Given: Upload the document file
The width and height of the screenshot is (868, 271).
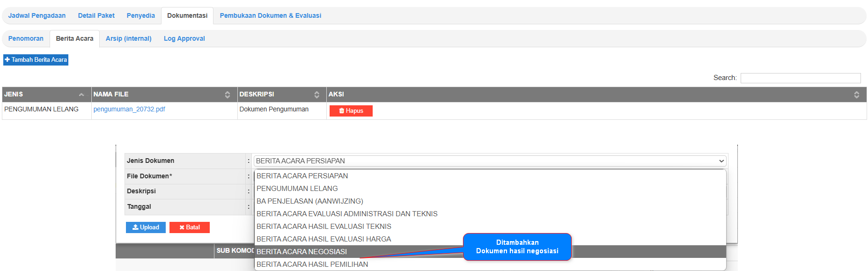Looking at the screenshot, I should pos(146,227).
